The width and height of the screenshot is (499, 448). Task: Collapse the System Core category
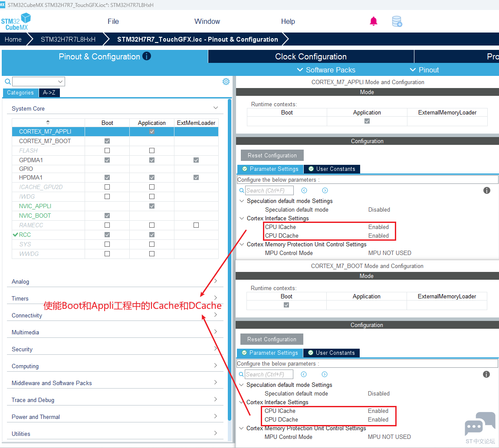pos(216,108)
